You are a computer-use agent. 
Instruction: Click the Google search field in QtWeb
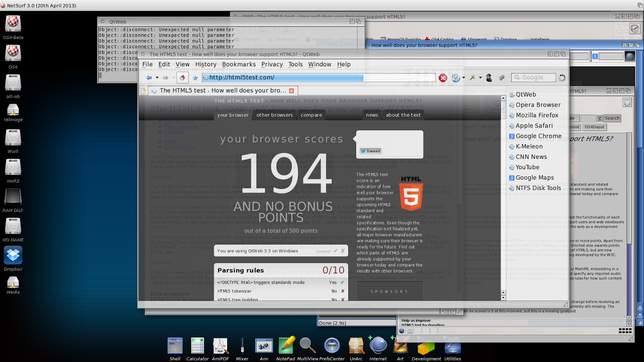[533, 78]
